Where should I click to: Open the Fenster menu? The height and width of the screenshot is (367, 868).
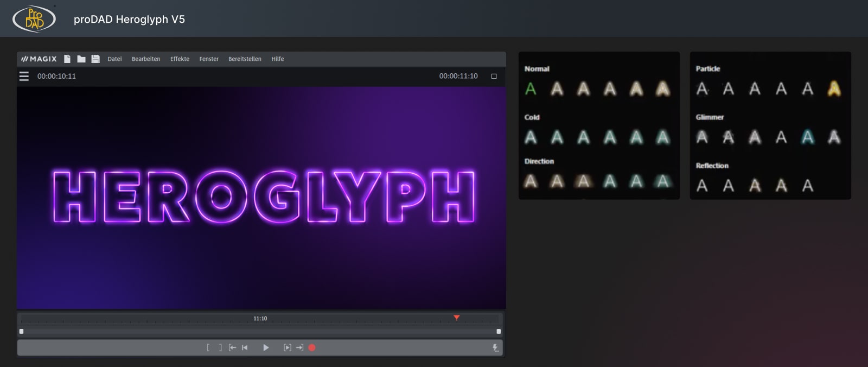[209, 59]
